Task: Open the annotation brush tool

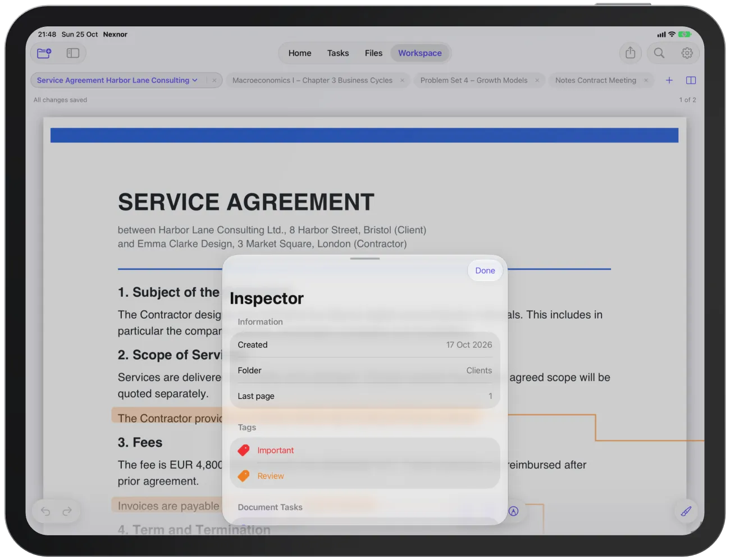Action: [x=686, y=511]
